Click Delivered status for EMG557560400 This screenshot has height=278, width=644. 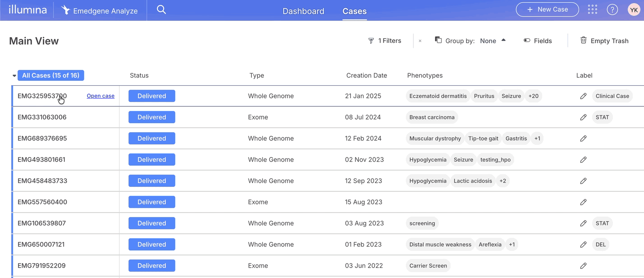[x=152, y=202]
